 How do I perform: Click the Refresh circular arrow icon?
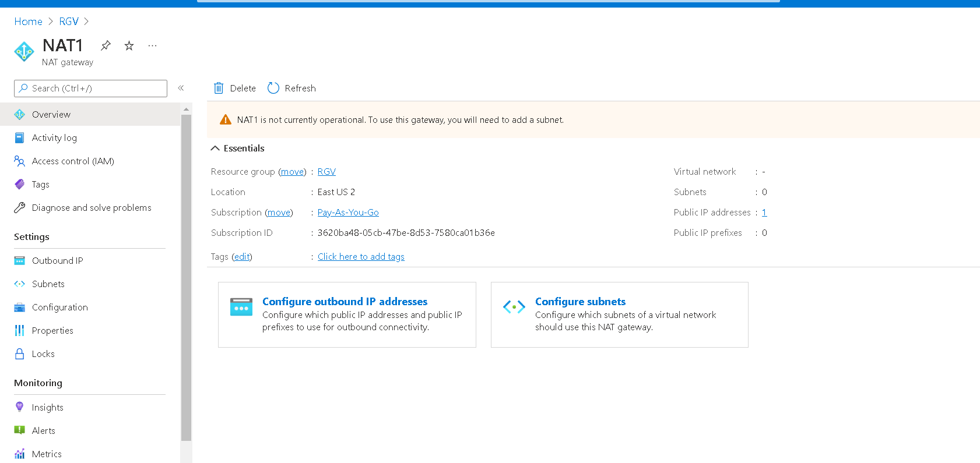pos(273,88)
